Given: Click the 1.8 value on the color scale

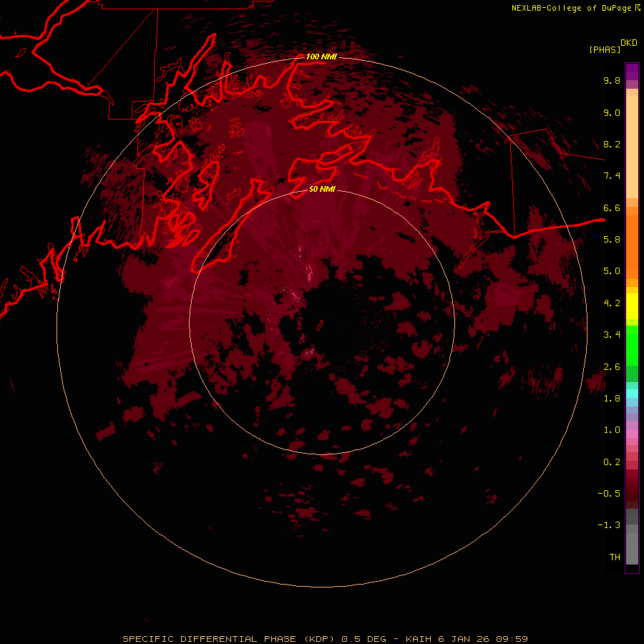Looking at the screenshot, I should coord(612,399).
